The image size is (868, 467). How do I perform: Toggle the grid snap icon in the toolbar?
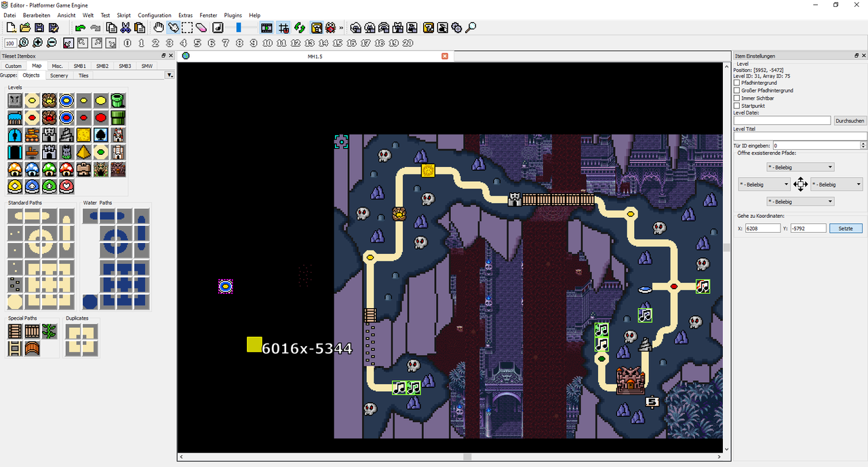283,28
